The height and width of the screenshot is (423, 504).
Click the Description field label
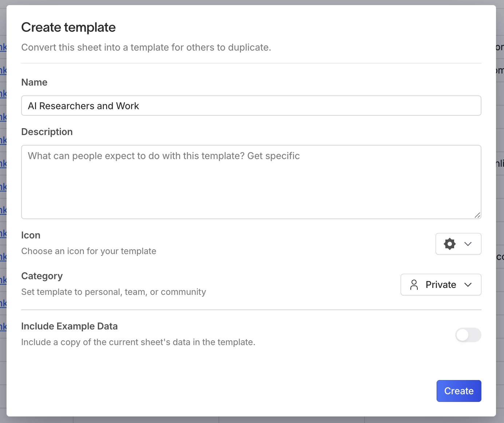(x=47, y=132)
